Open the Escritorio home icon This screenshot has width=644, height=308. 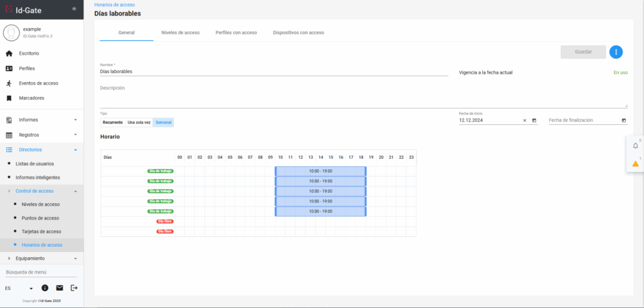click(x=9, y=53)
